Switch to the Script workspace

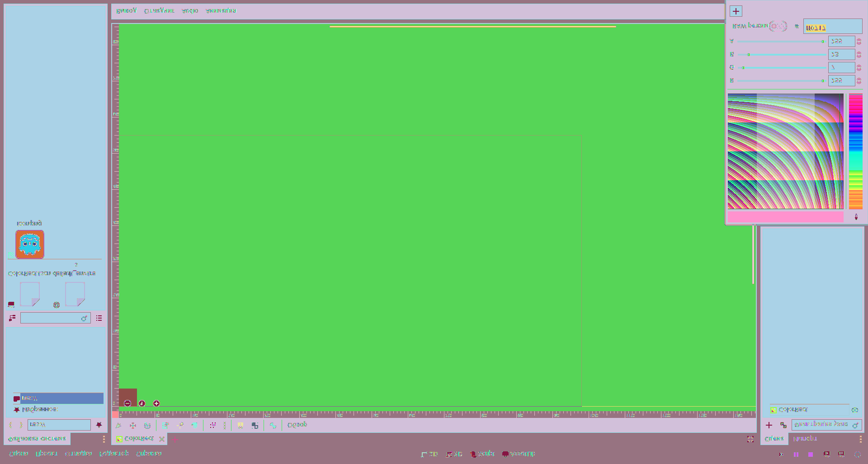coord(482,454)
